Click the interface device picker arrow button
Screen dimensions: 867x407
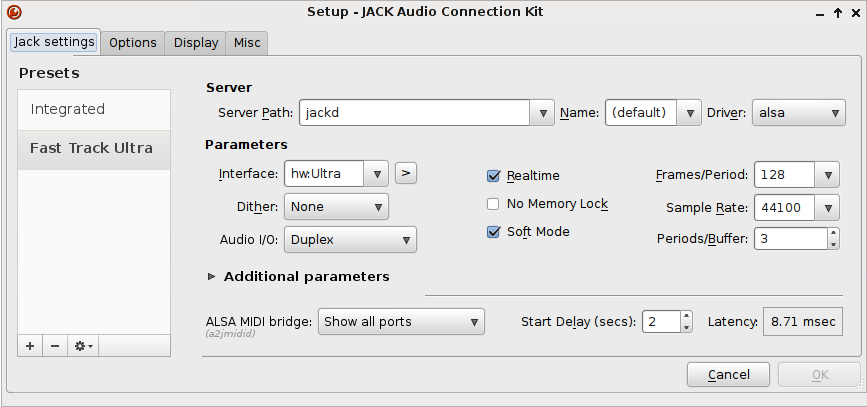[406, 173]
